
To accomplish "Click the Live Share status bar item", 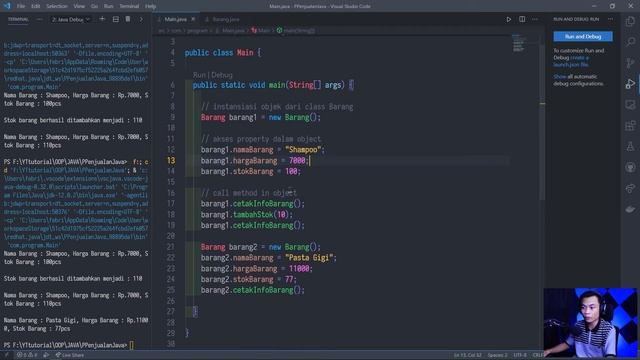I will [x=69, y=355].
